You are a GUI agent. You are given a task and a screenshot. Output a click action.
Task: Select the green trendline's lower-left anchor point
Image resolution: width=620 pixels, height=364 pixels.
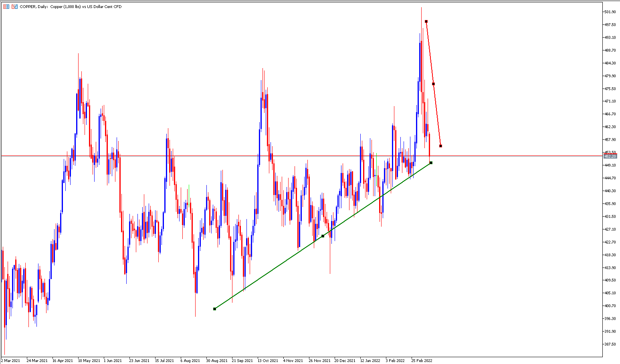(x=215, y=309)
